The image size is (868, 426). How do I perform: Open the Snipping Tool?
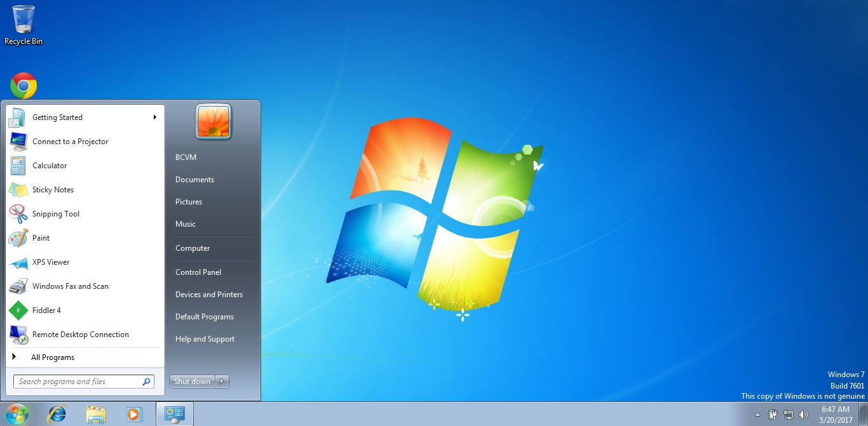coord(56,214)
